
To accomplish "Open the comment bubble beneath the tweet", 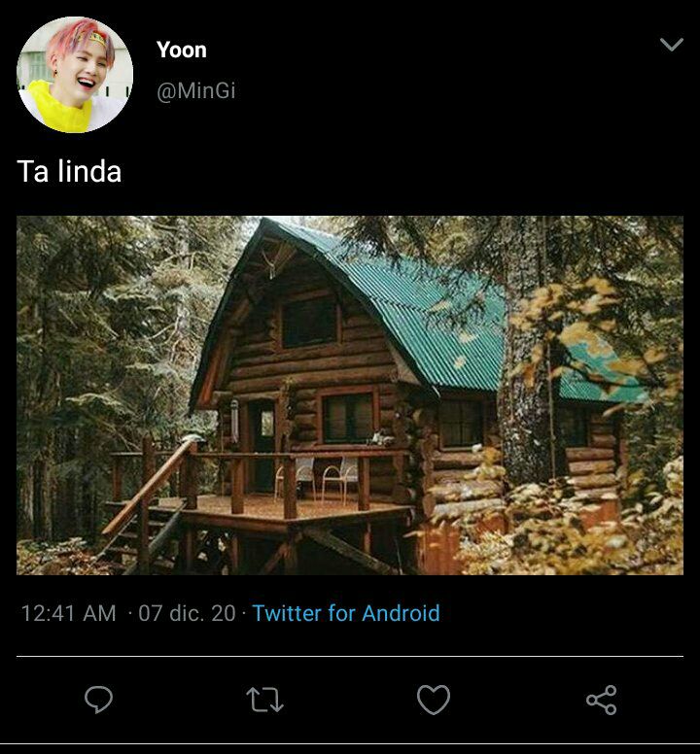I will tap(98, 700).
